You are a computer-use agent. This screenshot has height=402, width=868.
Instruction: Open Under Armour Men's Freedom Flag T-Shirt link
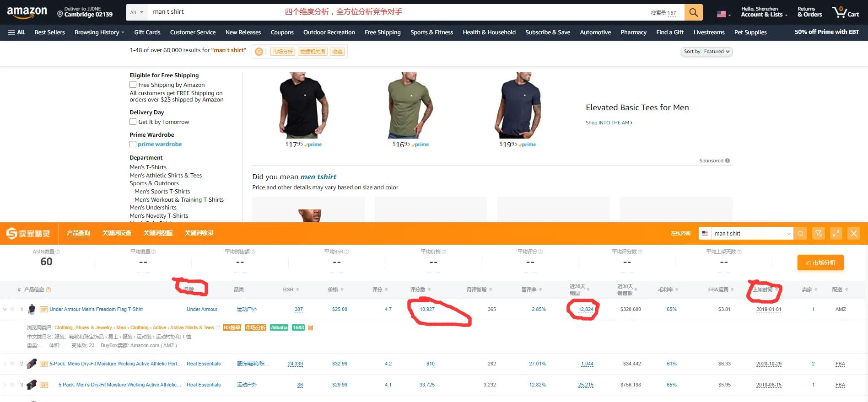pos(96,309)
